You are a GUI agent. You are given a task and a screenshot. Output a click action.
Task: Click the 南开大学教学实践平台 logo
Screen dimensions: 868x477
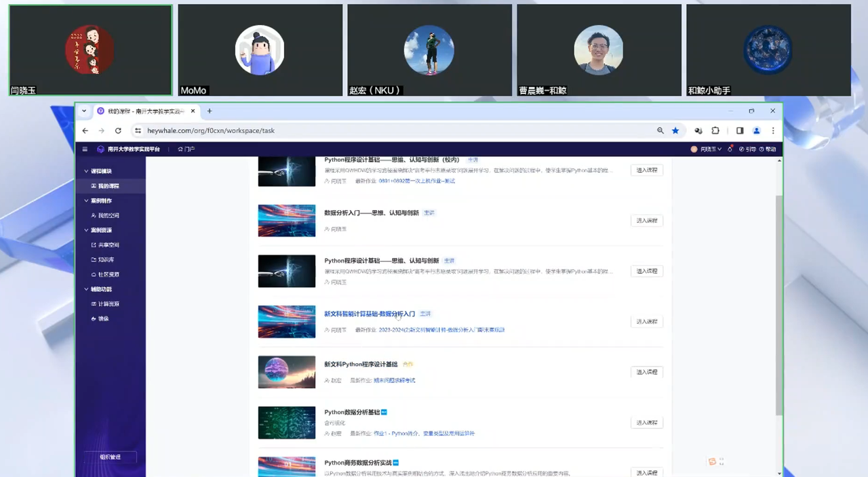coord(129,149)
